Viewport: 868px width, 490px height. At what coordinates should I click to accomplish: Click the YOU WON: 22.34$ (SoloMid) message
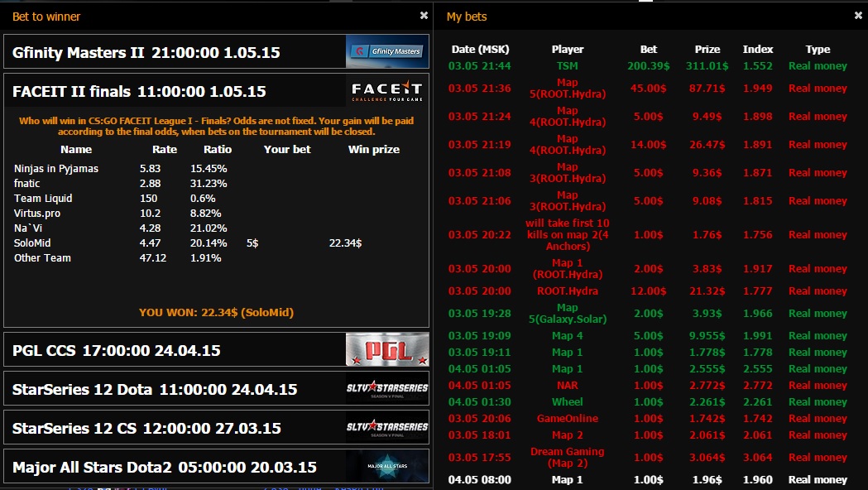pyautogui.click(x=217, y=312)
